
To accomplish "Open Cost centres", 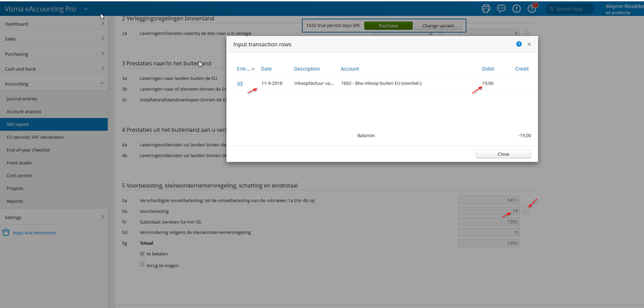I will point(20,175).
